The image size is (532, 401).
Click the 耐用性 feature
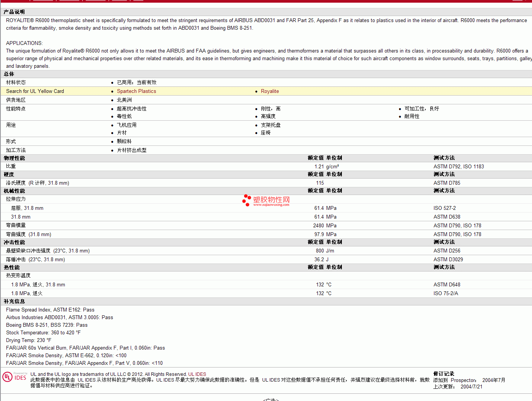(x=412, y=117)
